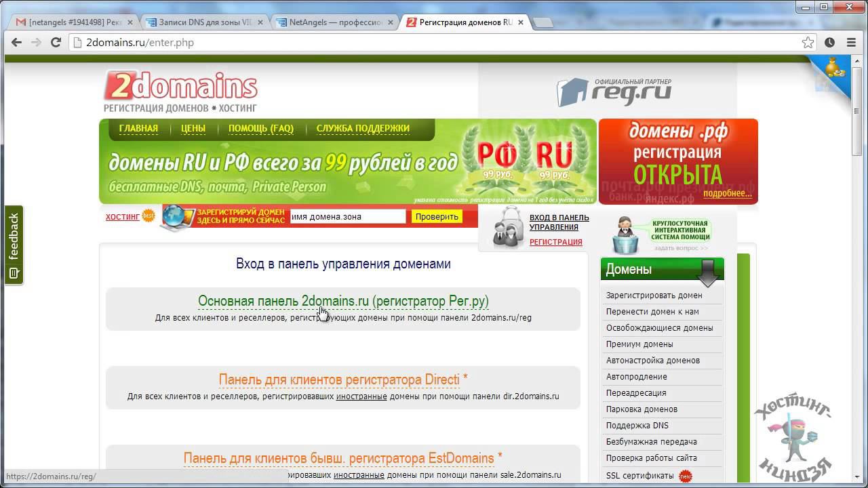Select Парковка доменов
The height and width of the screenshot is (488, 868).
[x=642, y=409]
